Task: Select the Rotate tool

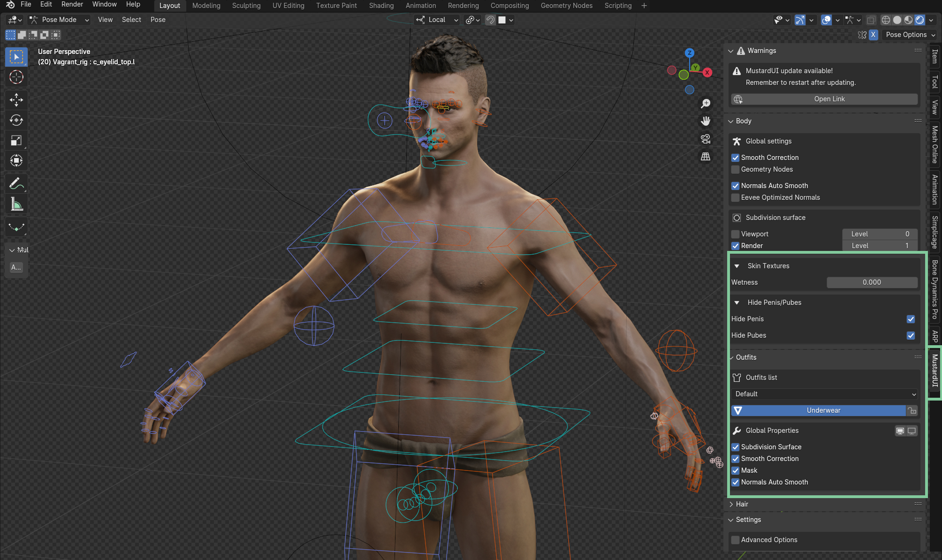Action: tap(16, 120)
